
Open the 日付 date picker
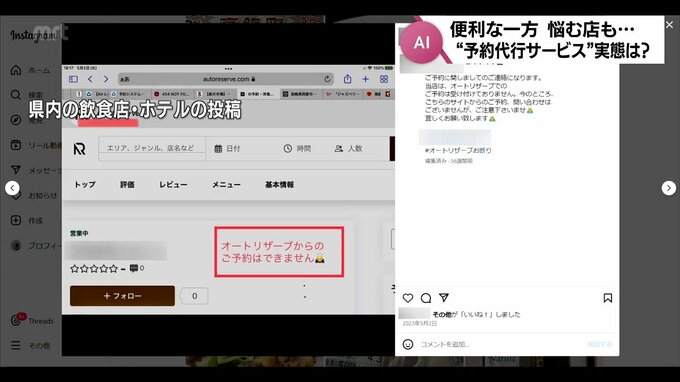pos(227,148)
